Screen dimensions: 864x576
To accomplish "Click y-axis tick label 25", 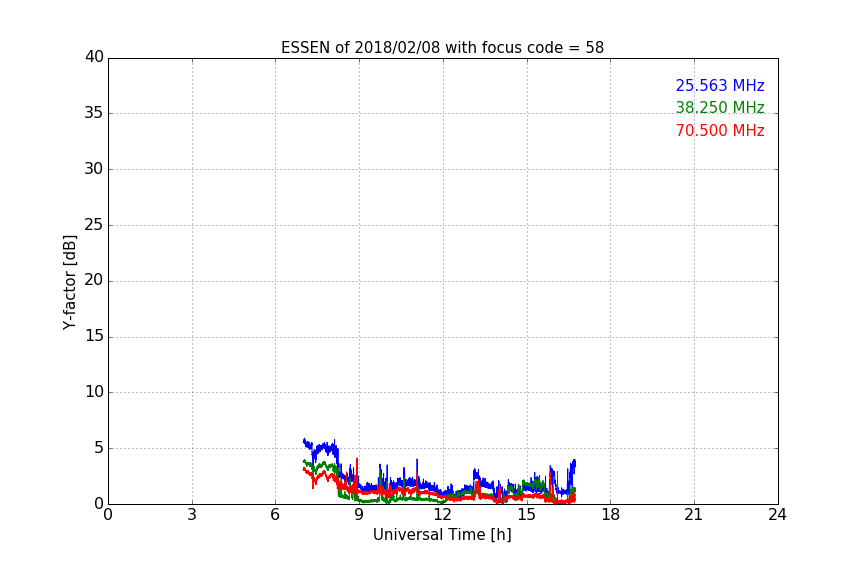I will tap(94, 224).
